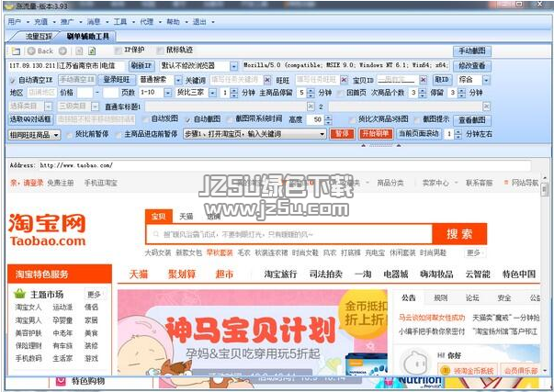
Task: Click the 淘宝网 Taobao.com logo
Action: point(48,230)
